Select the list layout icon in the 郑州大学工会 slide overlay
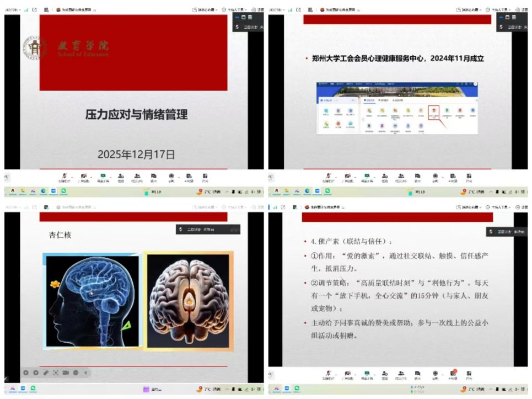532x399 pixels. click(515, 17)
